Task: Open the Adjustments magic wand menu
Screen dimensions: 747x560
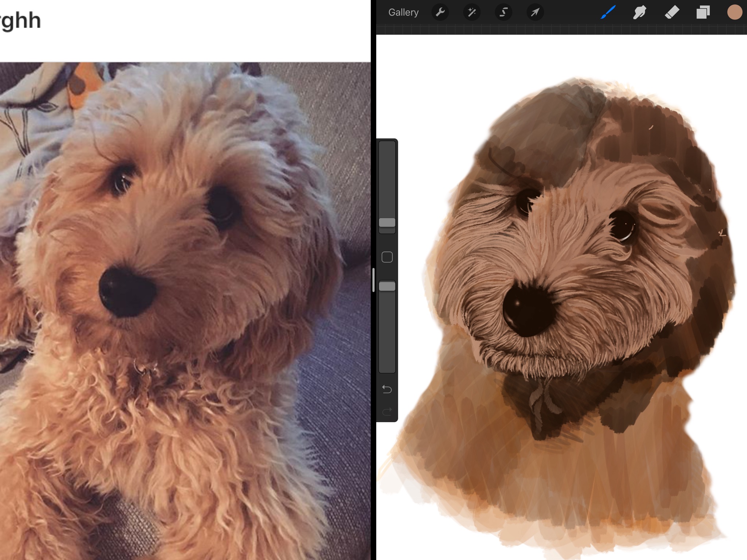Action: [x=472, y=12]
